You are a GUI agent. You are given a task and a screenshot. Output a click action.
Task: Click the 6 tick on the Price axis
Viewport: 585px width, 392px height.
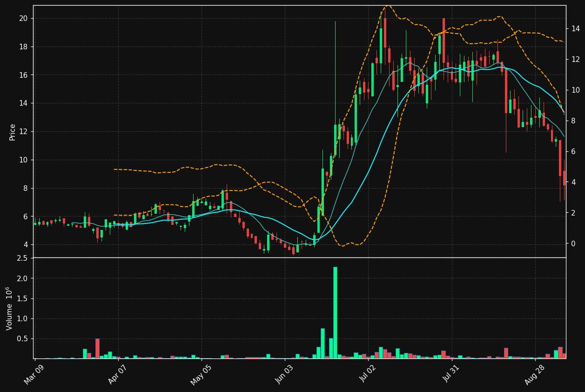(26, 216)
